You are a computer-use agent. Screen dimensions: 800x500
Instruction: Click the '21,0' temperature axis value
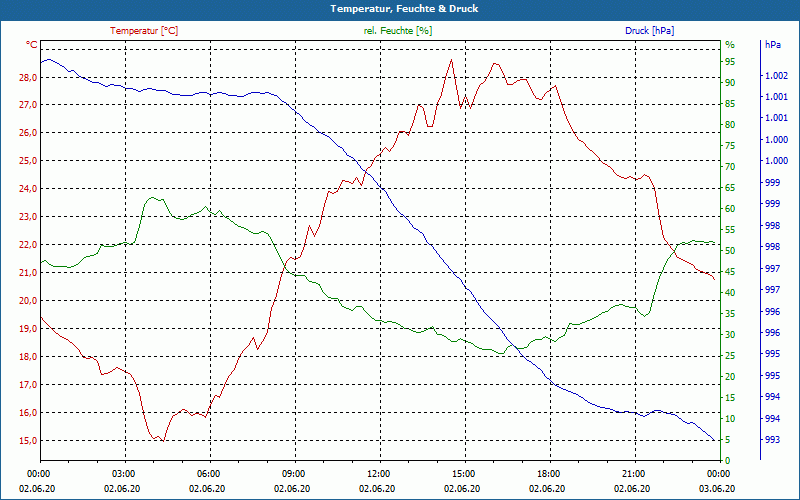(x=28, y=272)
